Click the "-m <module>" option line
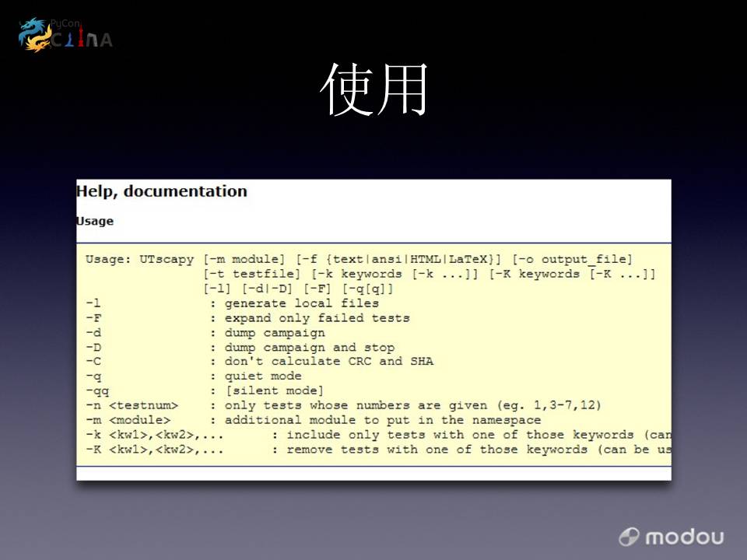This screenshot has height=560, width=747. 313,421
